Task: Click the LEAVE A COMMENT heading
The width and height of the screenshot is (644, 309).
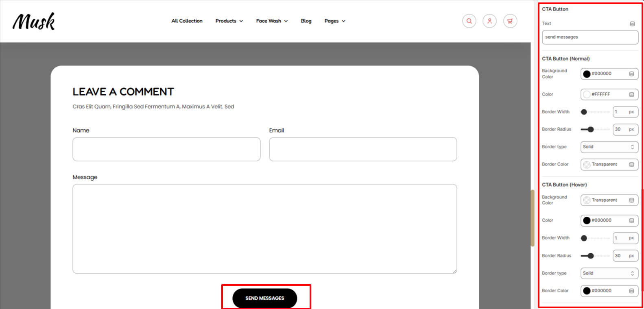Action: (123, 92)
